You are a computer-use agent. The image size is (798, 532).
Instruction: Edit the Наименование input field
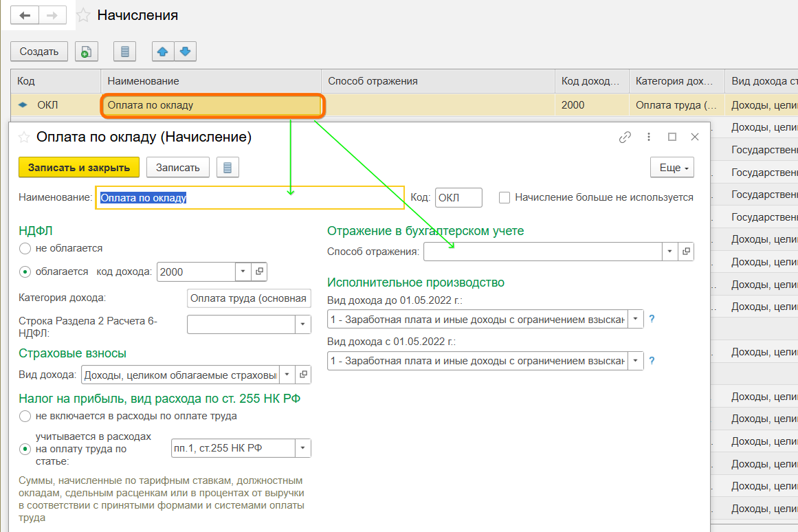click(250, 197)
